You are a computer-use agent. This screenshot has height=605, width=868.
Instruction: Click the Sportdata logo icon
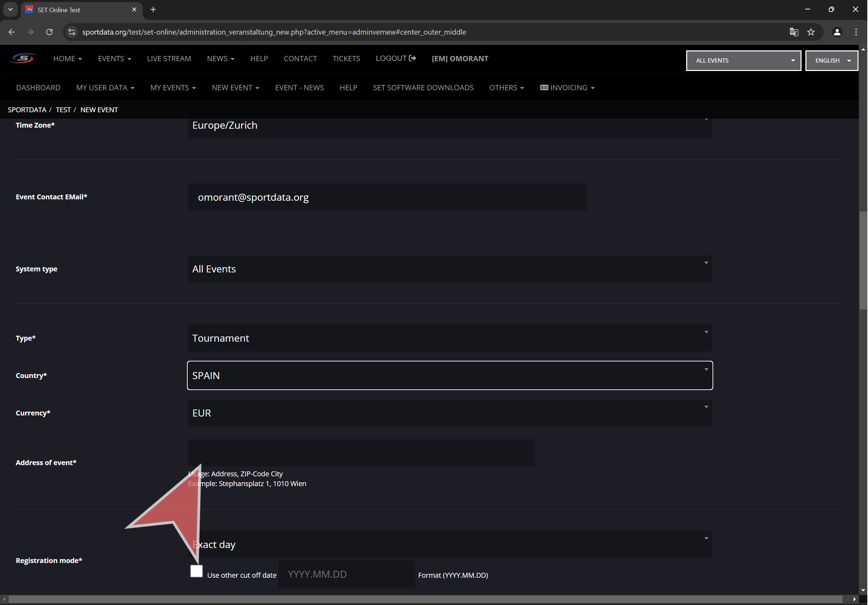(x=23, y=59)
